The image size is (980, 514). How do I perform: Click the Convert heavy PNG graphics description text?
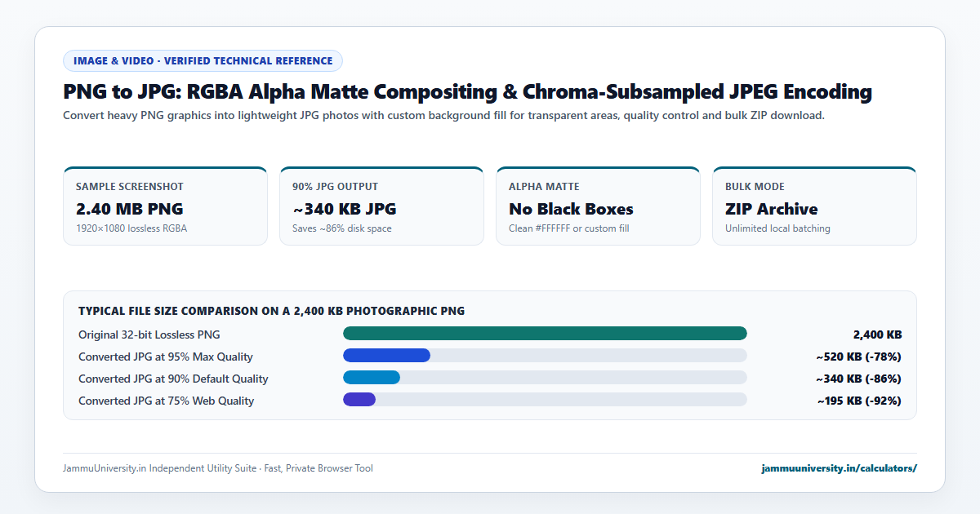click(444, 116)
